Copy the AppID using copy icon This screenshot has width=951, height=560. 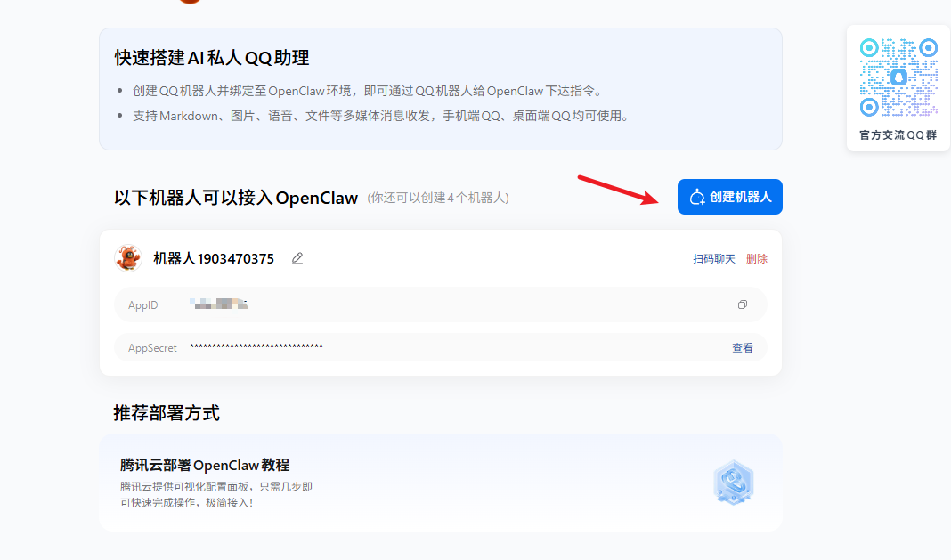pos(743,304)
